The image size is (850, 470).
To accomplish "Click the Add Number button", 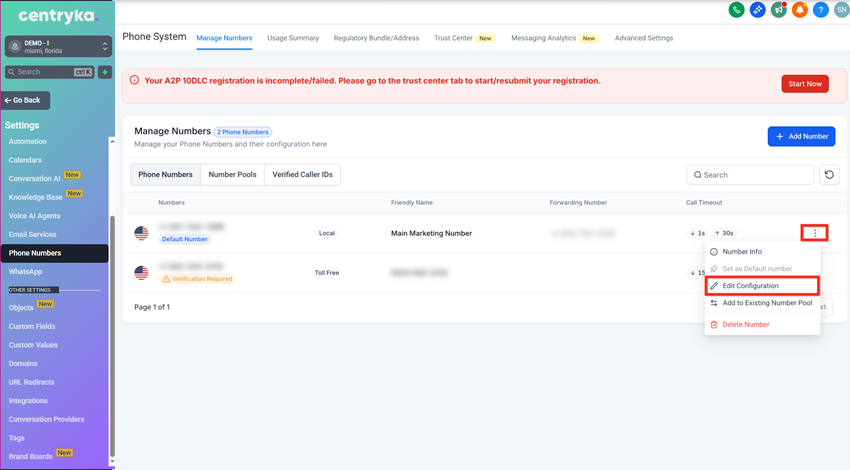I will 801,136.
